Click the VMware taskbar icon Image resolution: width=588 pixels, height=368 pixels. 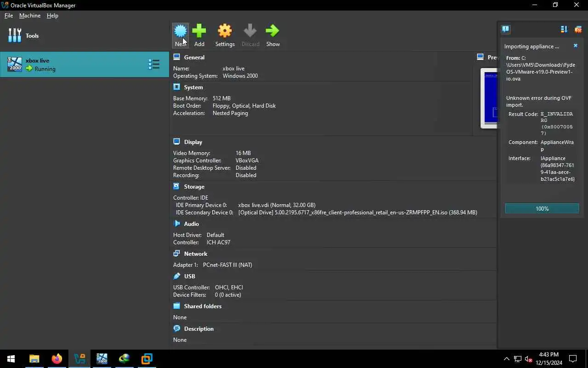click(x=147, y=359)
